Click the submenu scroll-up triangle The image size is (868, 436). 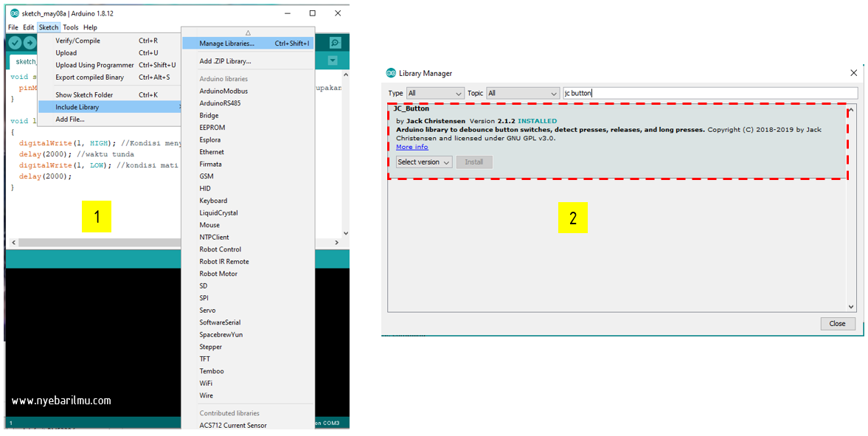248,32
